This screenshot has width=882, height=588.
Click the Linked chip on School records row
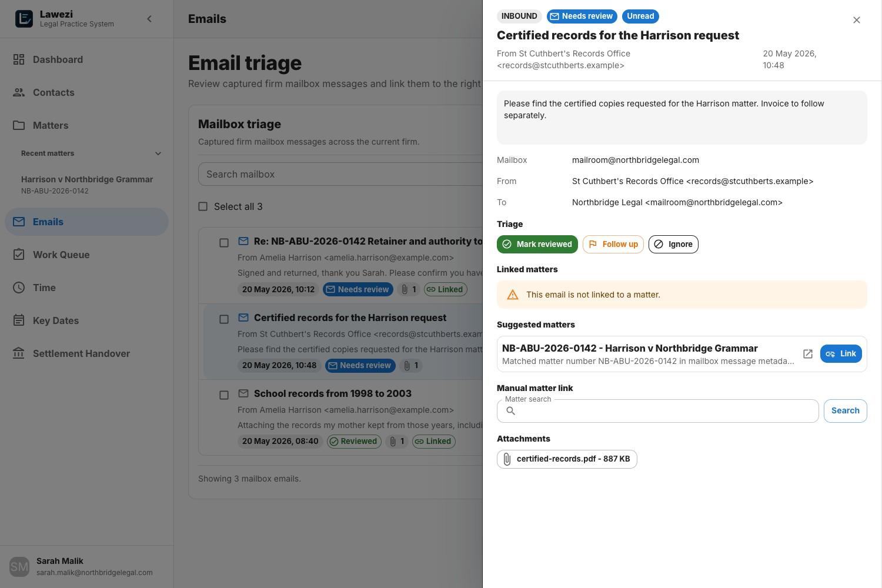[434, 442]
